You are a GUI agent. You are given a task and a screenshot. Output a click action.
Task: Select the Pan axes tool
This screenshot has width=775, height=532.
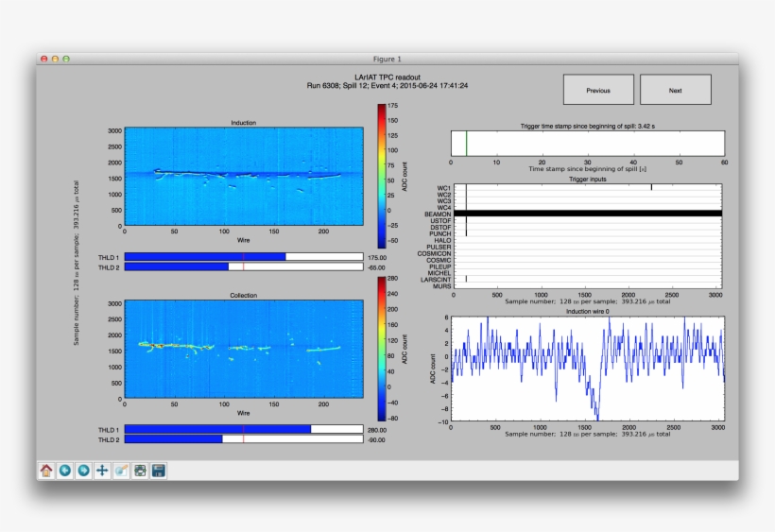102,470
